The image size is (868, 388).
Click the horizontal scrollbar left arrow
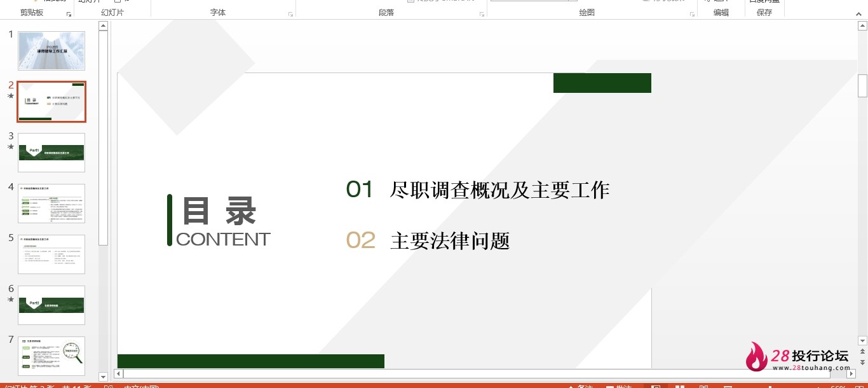click(x=118, y=373)
